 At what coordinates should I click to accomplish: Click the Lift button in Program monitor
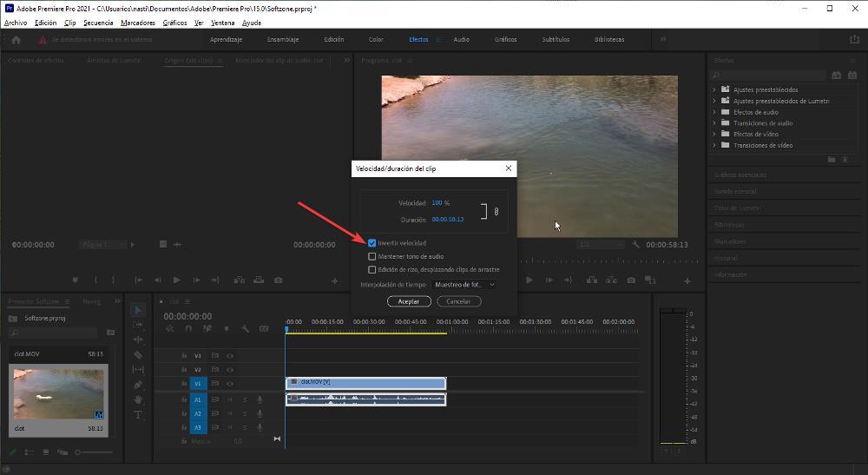(592, 280)
